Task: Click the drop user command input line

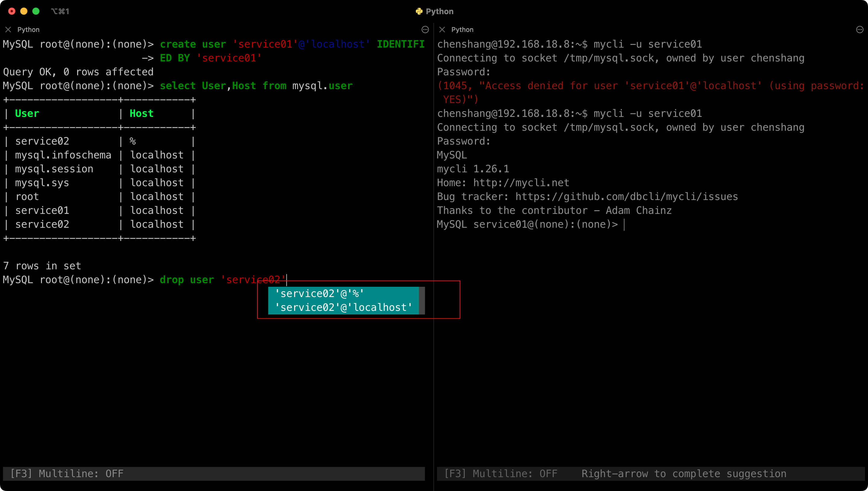Action: [223, 280]
